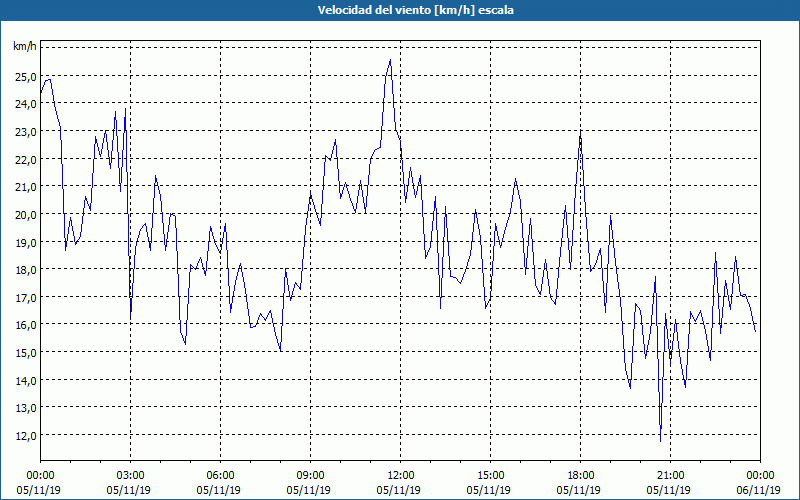Viewport: 800px width, 500px height.
Task: Select the "05/11/19" date under 21:00
Action: 668,490
